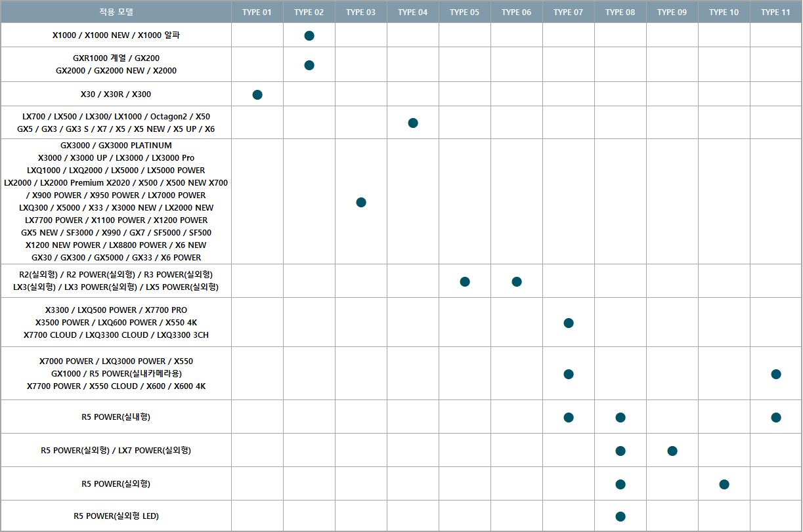803x532 pixels.
Task: Click the R5 POWER(실내형) row label
Action: pyautogui.click(x=116, y=417)
